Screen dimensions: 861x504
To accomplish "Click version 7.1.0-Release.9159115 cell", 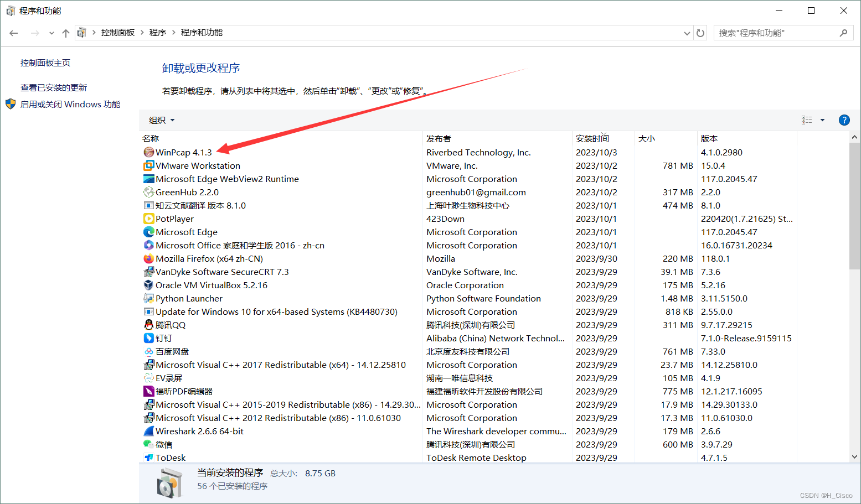I will tap(746, 338).
